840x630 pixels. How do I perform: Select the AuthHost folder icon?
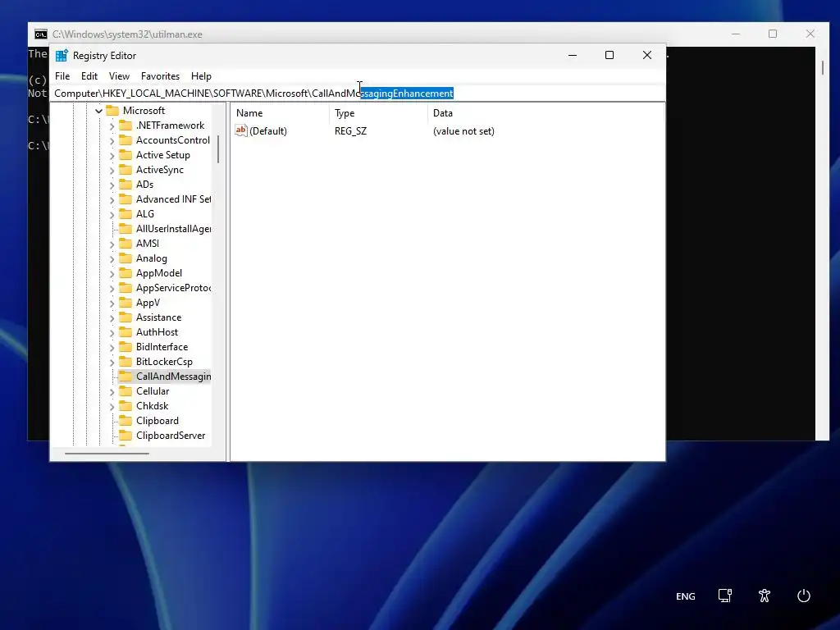tap(126, 332)
